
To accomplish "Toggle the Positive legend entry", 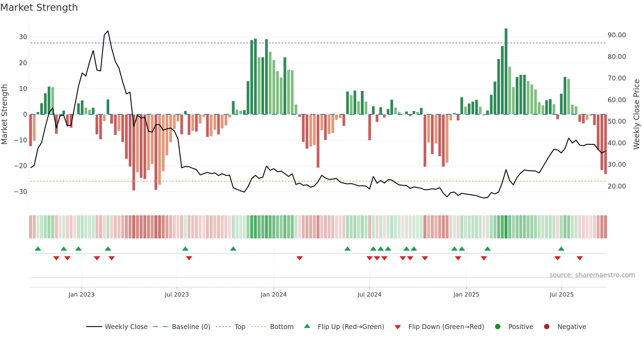I will 514,327.
